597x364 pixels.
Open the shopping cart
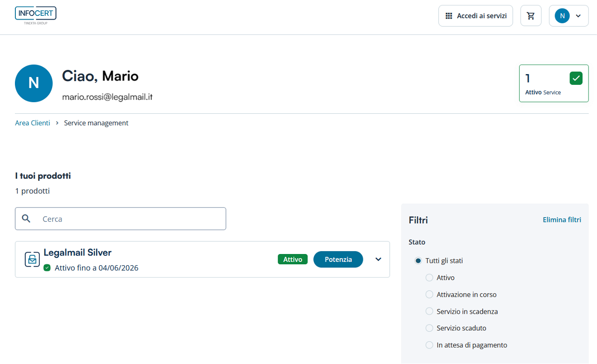pos(530,16)
